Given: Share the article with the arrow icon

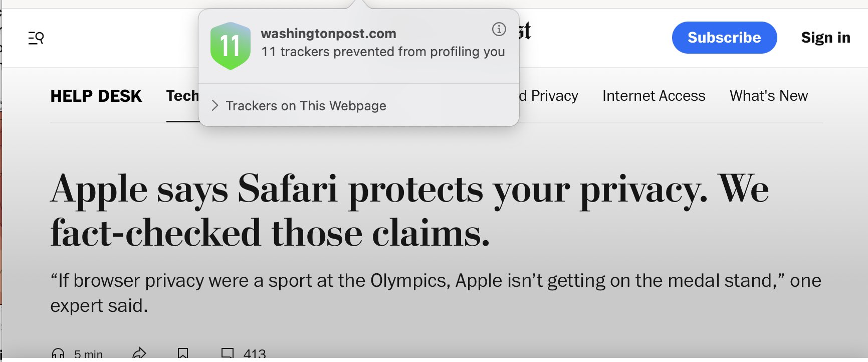Looking at the screenshot, I should (139, 353).
